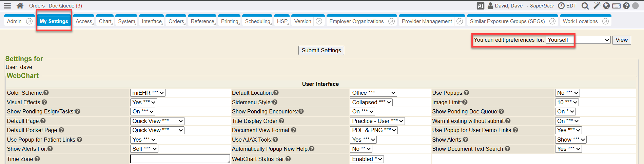This screenshot has height=164, width=644.
Task: Click the magic wand icon
Action: (x=597, y=5)
